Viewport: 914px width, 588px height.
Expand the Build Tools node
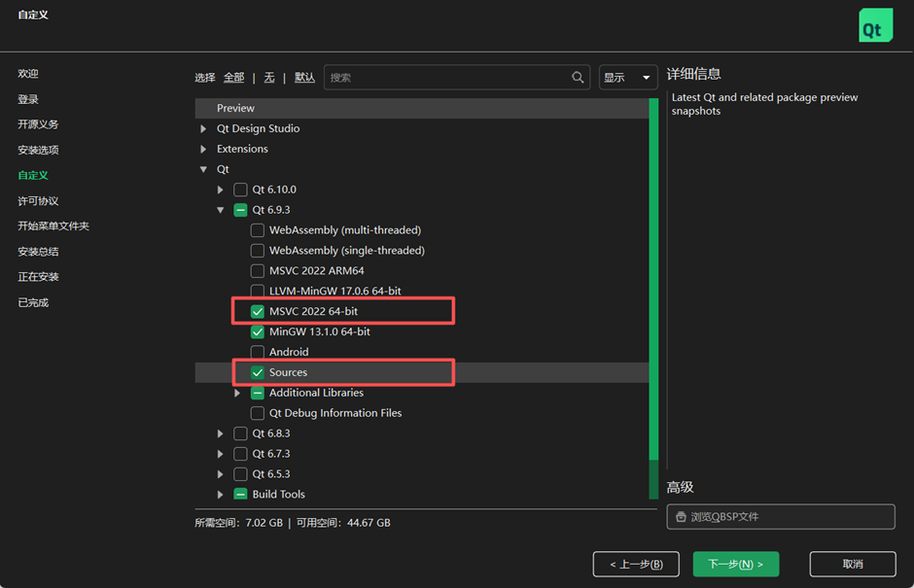tap(220, 494)
